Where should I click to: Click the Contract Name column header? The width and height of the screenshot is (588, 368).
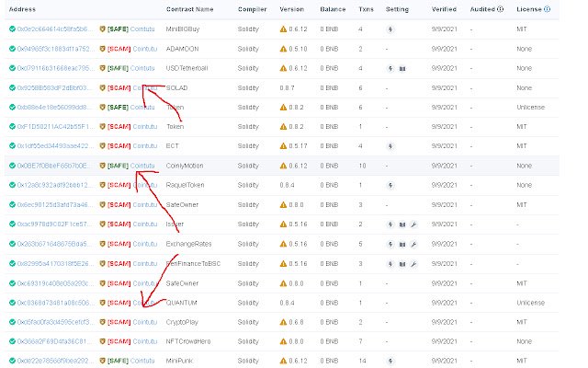(x=190, y=9)
